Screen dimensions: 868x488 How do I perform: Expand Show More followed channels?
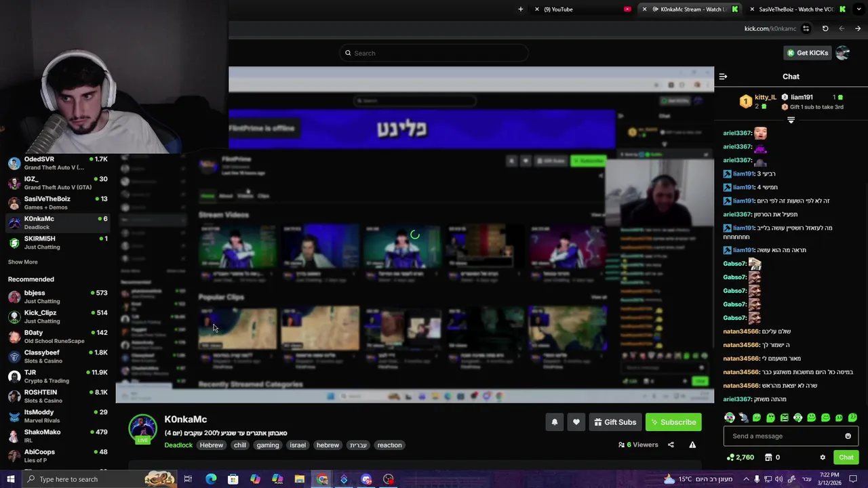(x=23, y=262)
